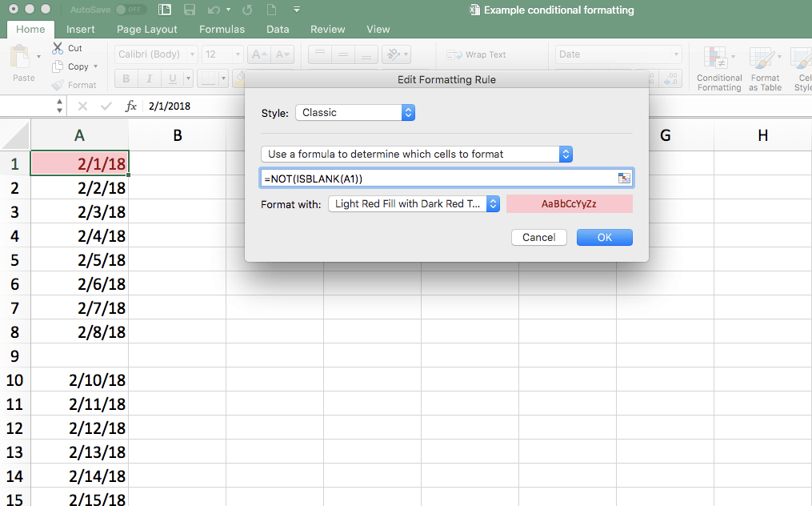The image size is (812, 506).
Task: Click the fx insert function icon
Action: click(x=131, y=106)
